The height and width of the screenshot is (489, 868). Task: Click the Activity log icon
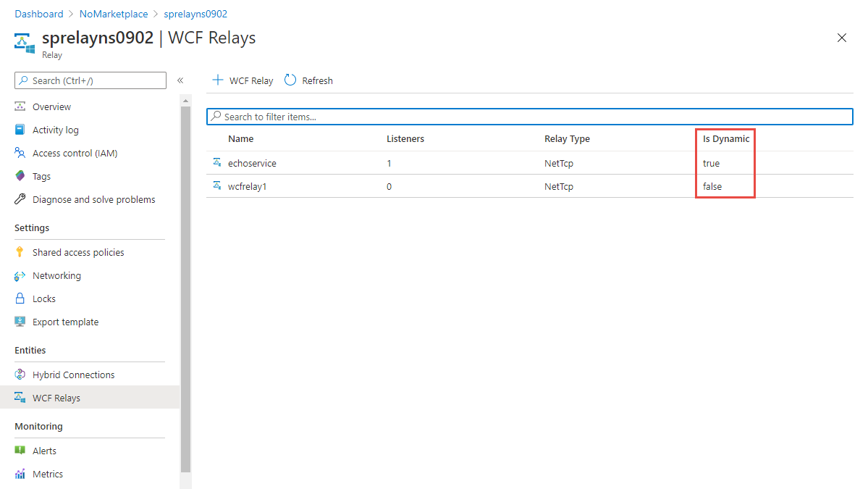tap(20, 130)
